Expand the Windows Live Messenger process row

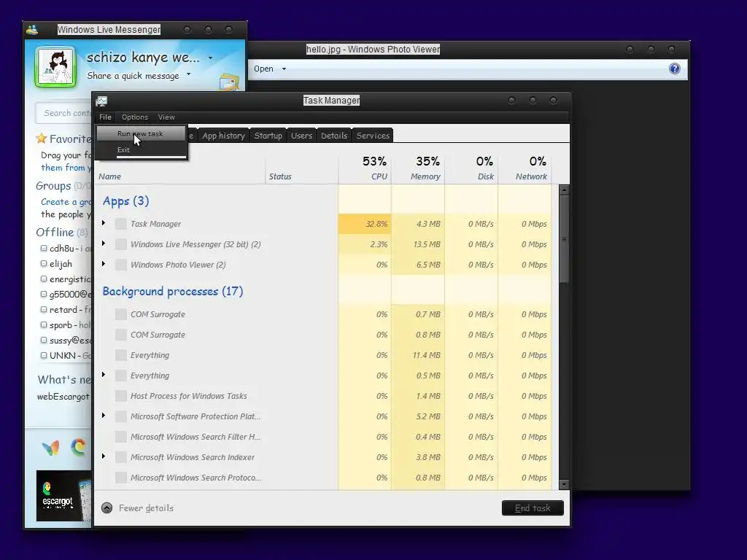[x=104, y=244]
